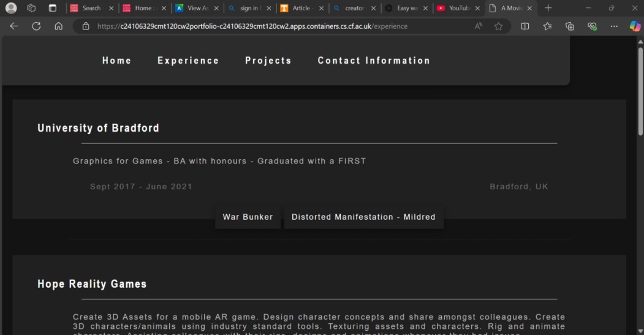Viewport: 644px width, 335px height.
Task: Minimize the browser window
Action: point(588,8)
